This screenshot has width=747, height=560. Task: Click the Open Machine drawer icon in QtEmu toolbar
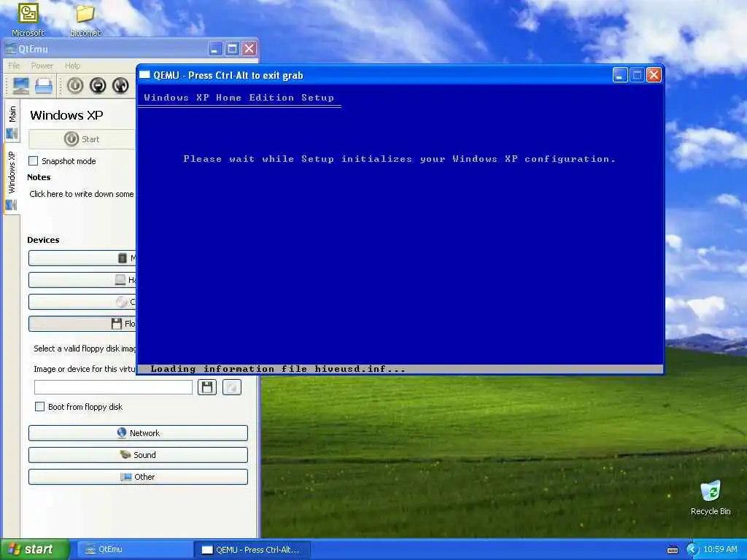click(44, 85)
